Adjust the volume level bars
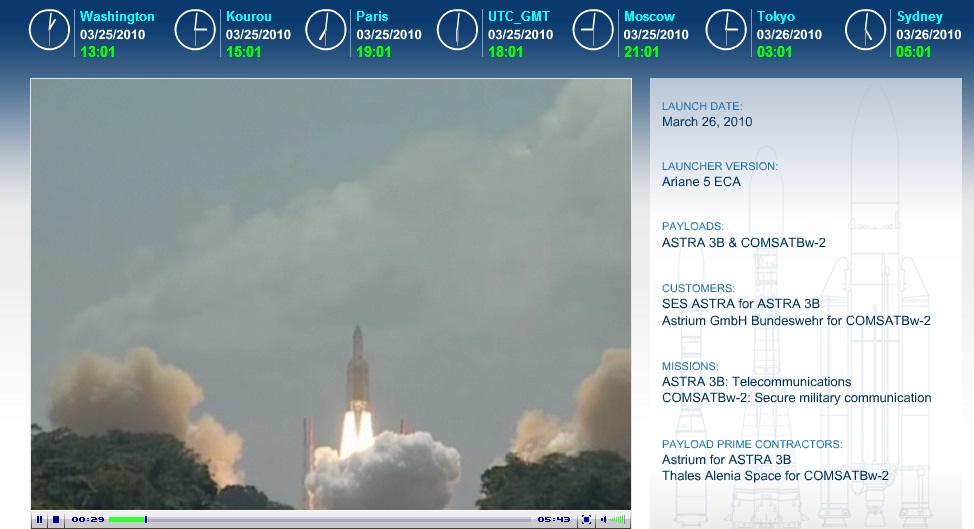 click(618, 520)
